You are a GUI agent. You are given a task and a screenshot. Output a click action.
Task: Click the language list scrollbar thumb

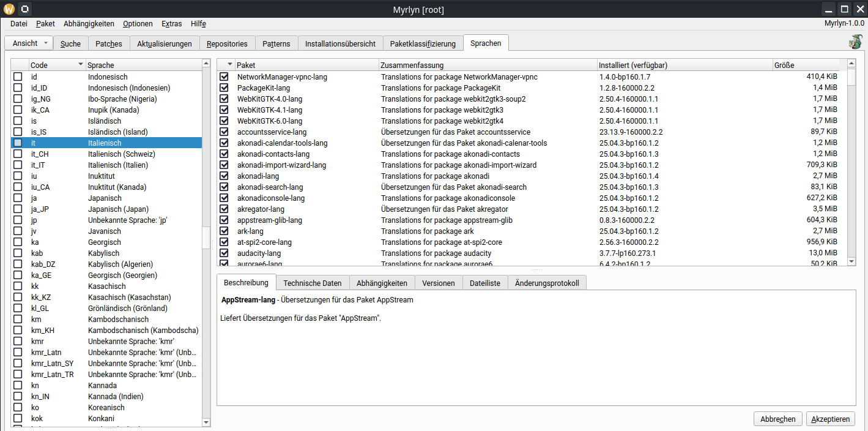206,238
